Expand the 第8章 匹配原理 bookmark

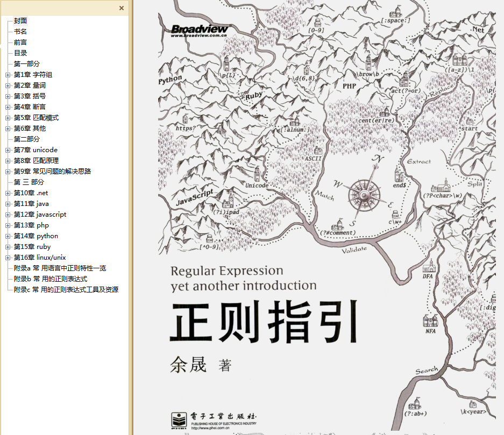pos(8,161)
